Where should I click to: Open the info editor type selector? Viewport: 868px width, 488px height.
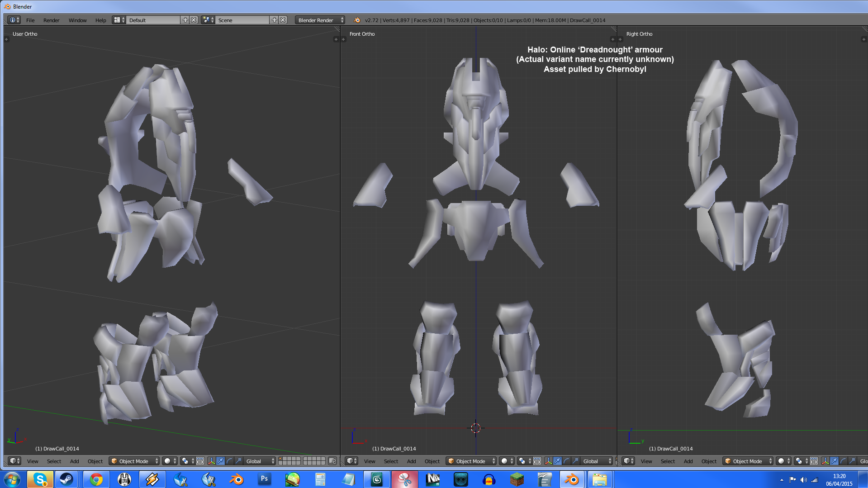pos(14,20)
